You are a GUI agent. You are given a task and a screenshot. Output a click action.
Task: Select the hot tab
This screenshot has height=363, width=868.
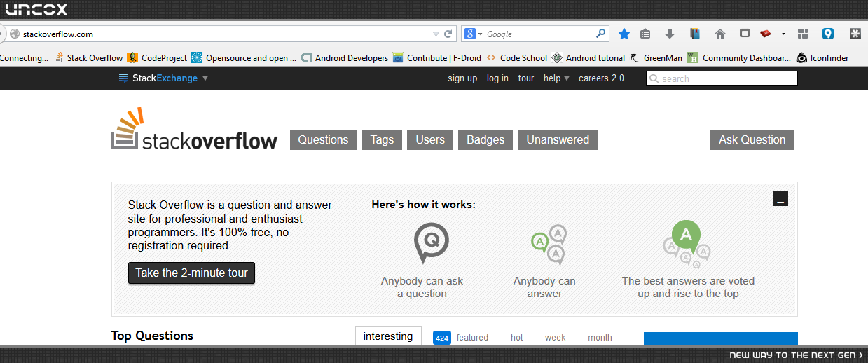coord(517,338)
